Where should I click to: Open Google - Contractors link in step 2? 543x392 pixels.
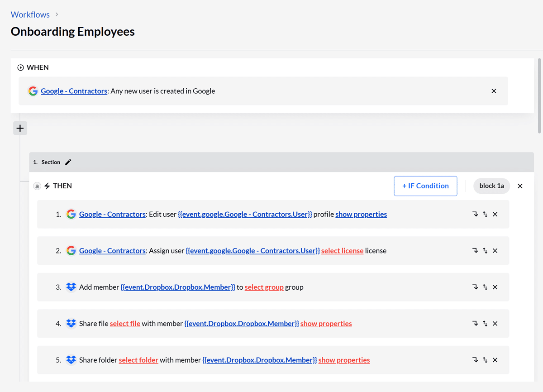(112, 251)
